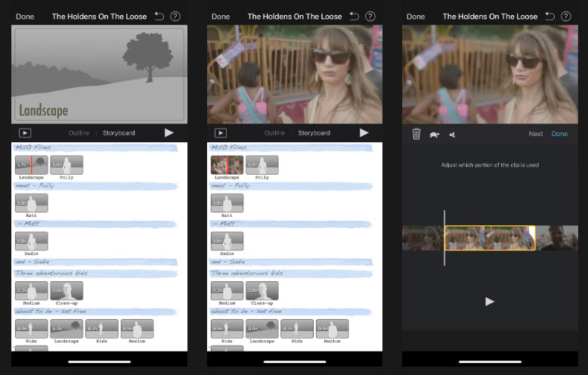Delete the clip with the trash icon
The width and height of the screenshot is (588, 375).
click(416, 134)
